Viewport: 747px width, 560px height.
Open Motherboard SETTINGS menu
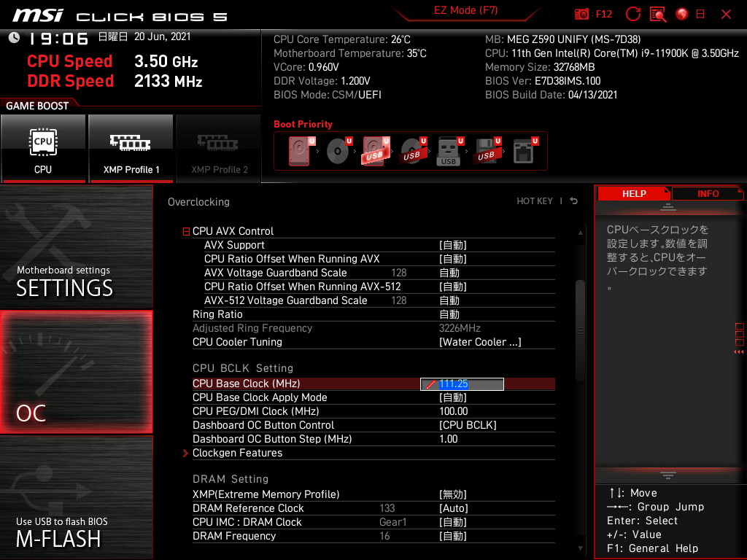point(76,246)
